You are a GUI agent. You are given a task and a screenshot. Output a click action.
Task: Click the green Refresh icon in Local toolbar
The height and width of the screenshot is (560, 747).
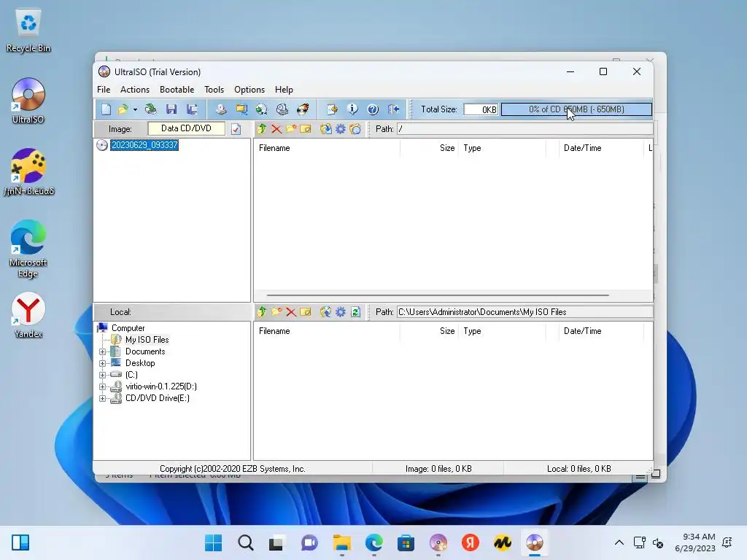[x=355, y=312]
